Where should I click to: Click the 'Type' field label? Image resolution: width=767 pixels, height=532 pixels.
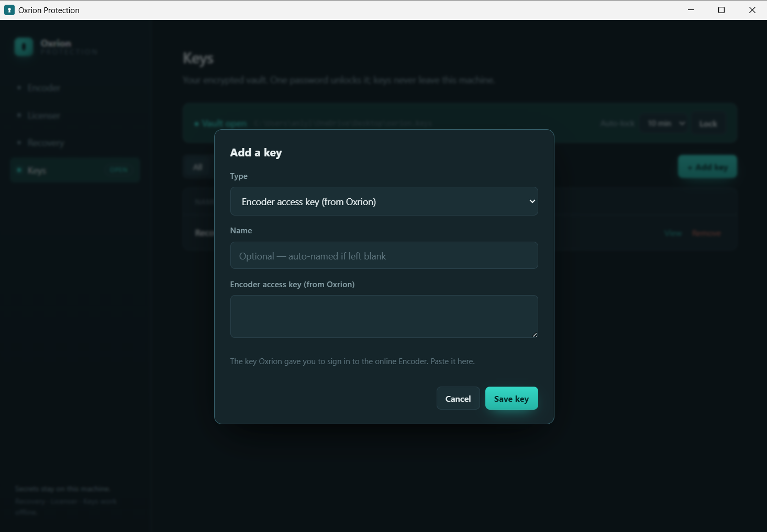point(239,176)
